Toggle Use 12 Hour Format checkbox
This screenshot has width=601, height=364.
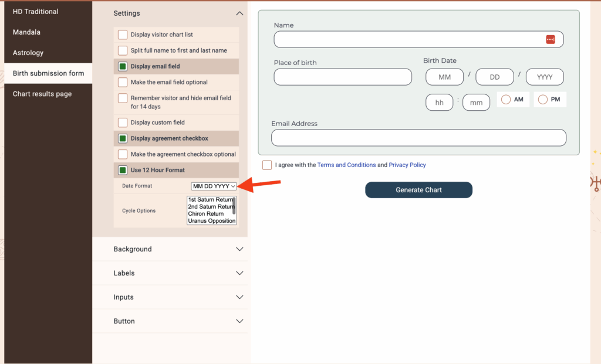123,170
